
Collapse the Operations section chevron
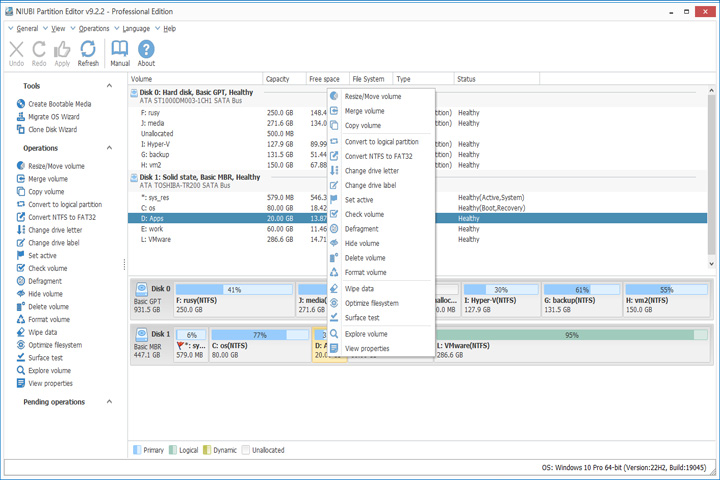point(109,148)
